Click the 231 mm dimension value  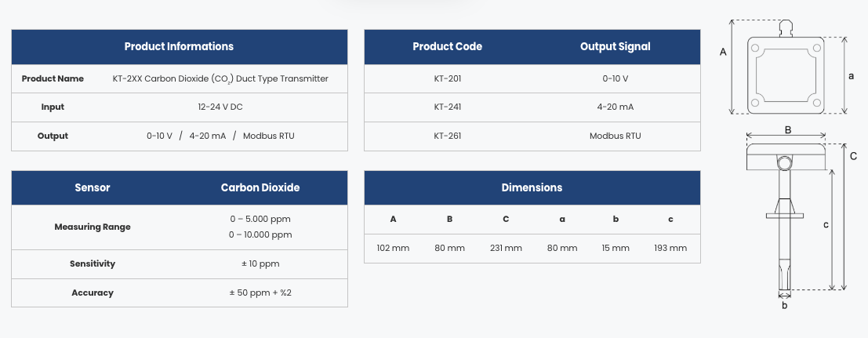[506, 248]
